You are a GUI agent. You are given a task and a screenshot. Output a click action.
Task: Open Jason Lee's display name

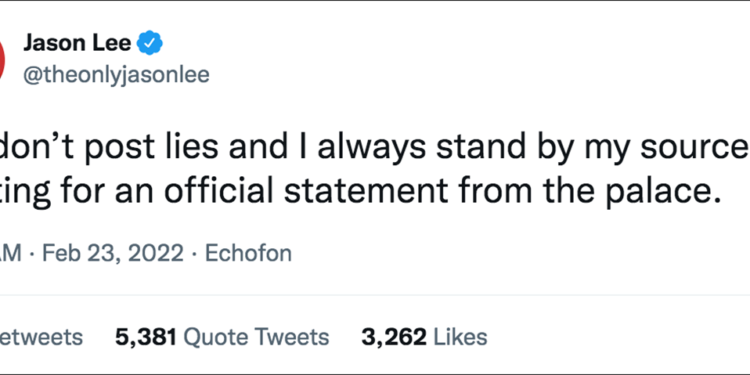pos(77,44)
